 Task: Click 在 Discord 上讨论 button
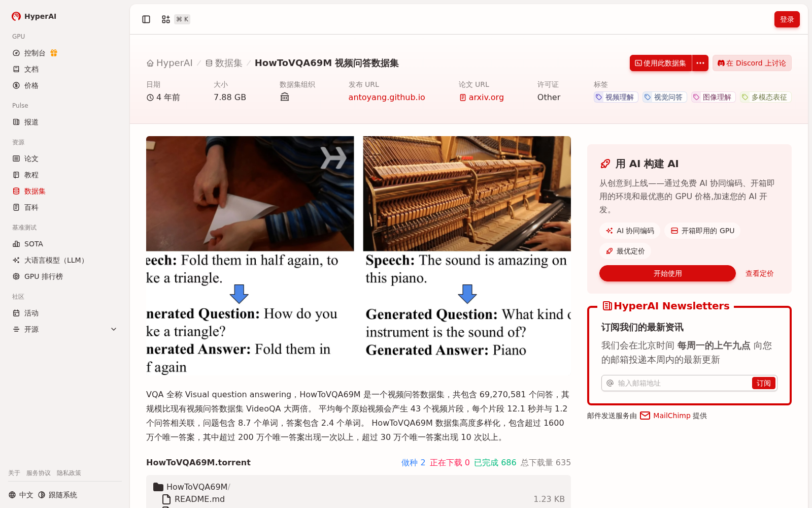[752, 63]
